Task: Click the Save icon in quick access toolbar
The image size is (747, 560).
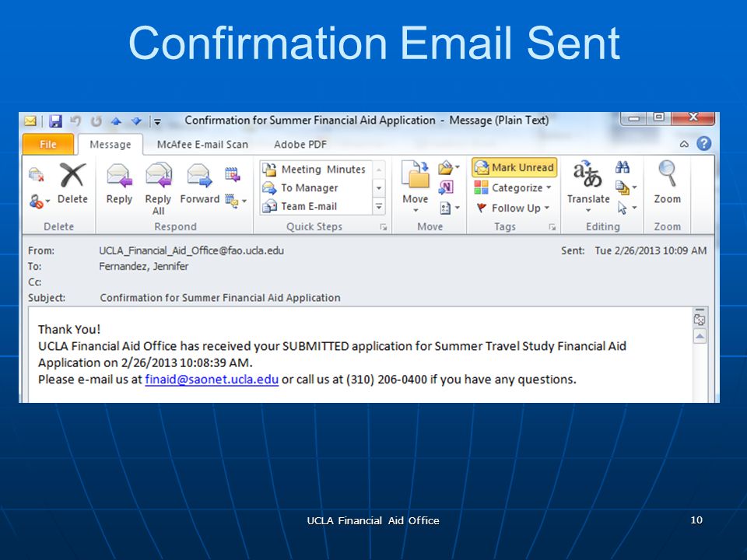Action: tap(55, 121)
